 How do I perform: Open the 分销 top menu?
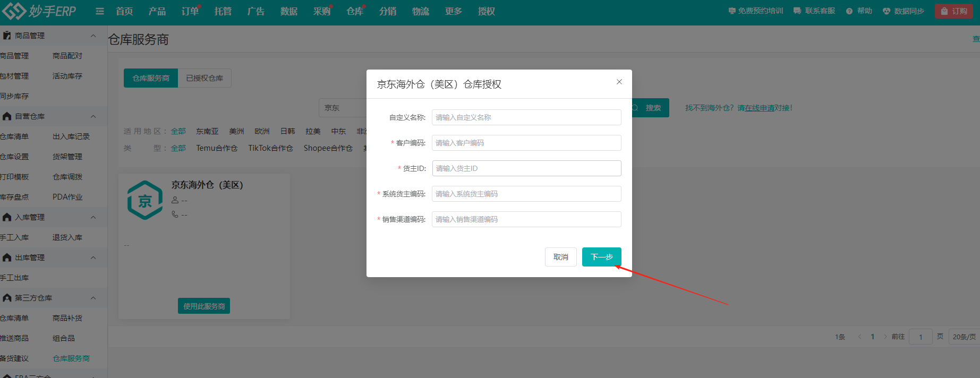pos(388,11)
